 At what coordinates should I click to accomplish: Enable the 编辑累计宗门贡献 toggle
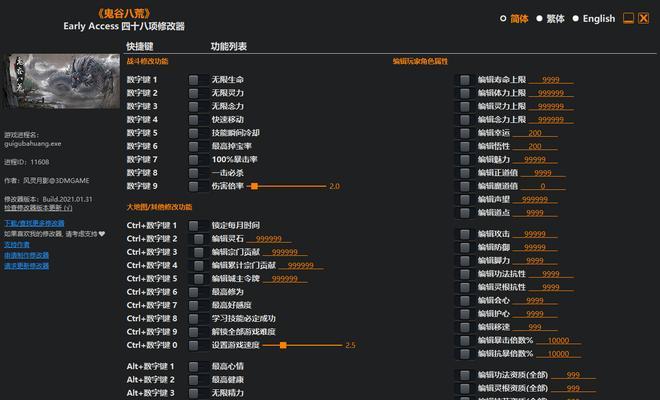coord(198,266)
